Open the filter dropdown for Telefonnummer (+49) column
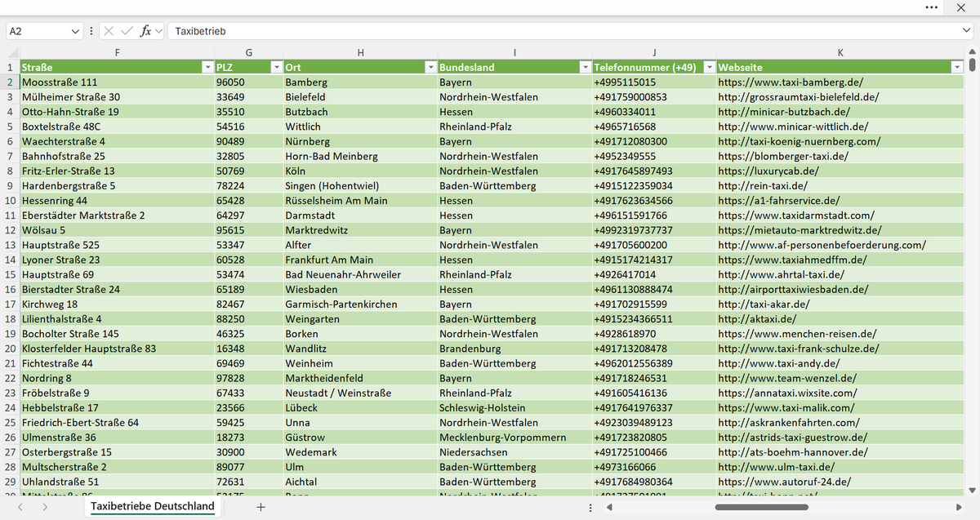 [709, 67]
